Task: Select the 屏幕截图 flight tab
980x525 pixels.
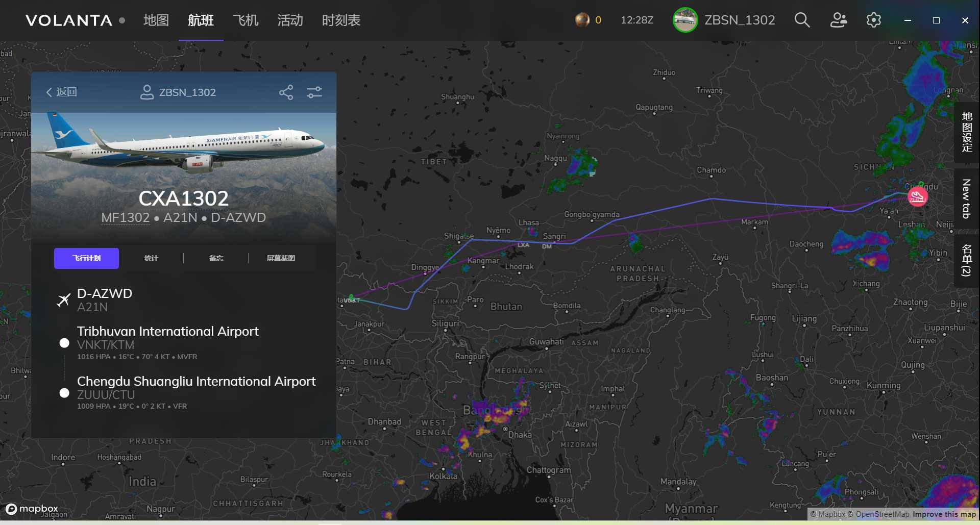Action: pyautogui.click(x=281, y=258)
